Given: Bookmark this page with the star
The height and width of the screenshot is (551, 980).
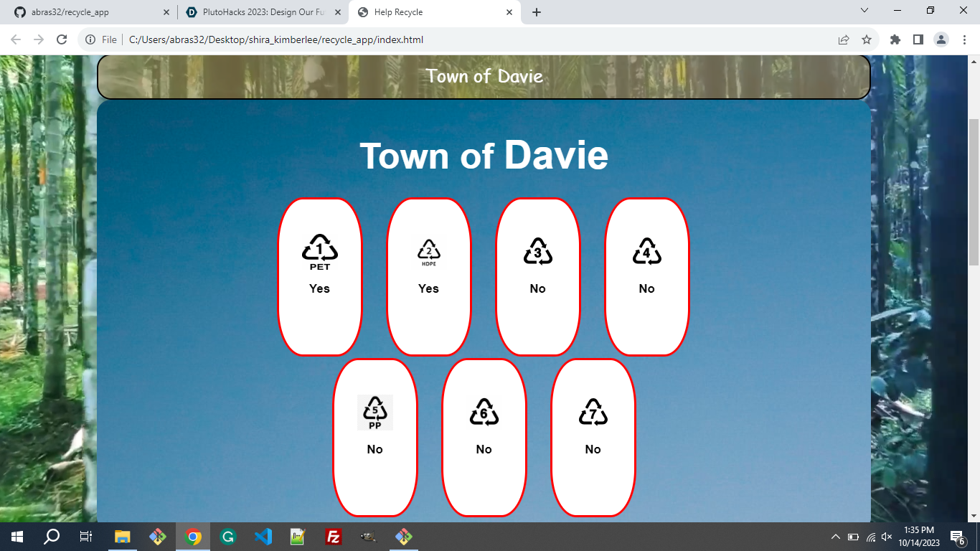Looking at the screenshot, I should point(867,39).
